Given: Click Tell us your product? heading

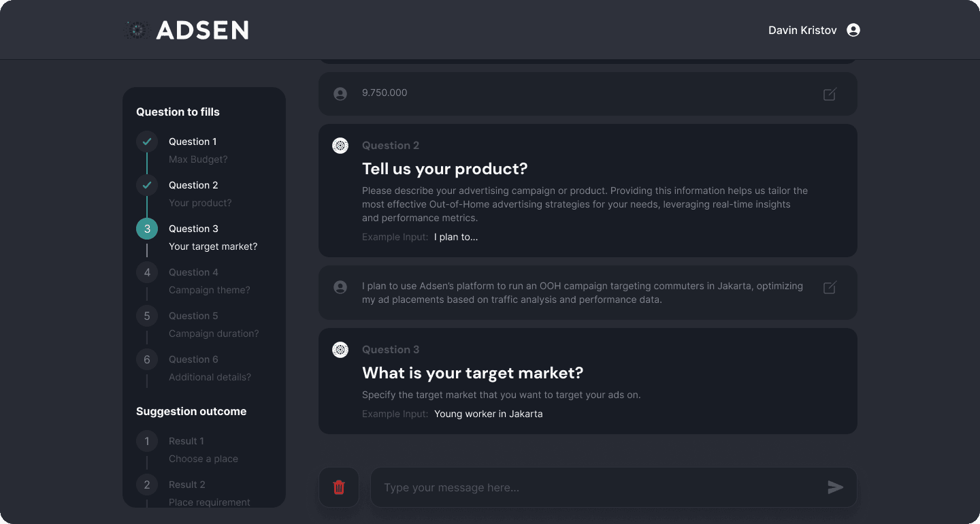Looking at the screenshot, I should pos(444,169).
